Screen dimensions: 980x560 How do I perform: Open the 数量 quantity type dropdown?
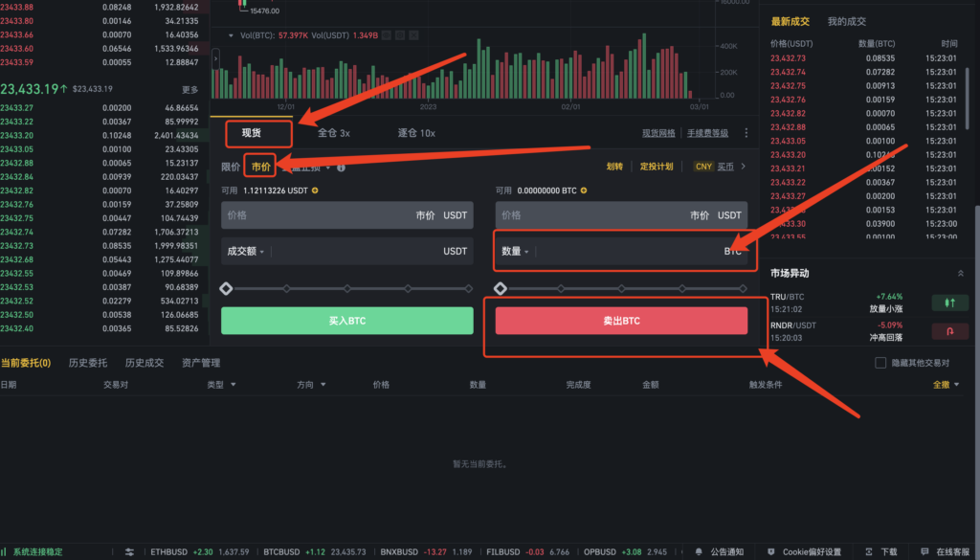[515, 251]
